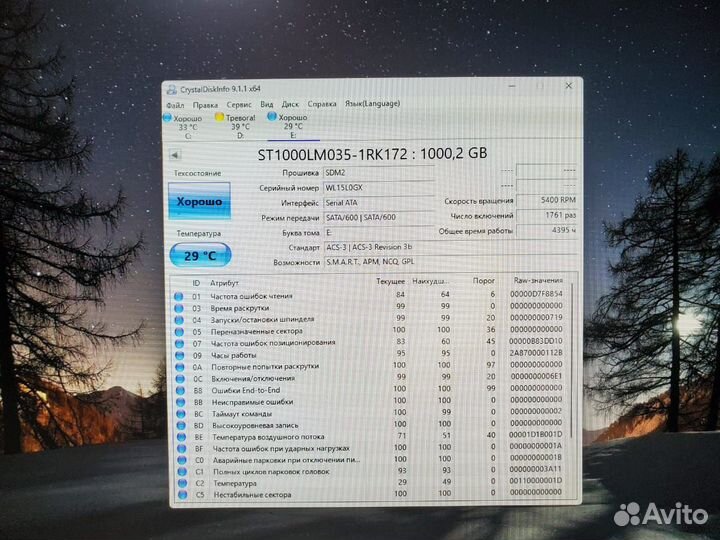Screen dimensions: 720x540
Task: Click the 29 °C temperature button
Action: [200, 255]
